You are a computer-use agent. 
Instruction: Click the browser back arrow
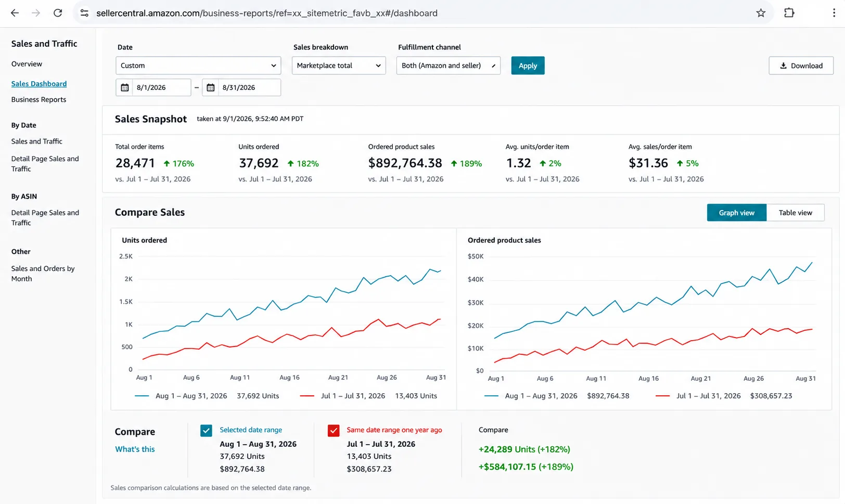click(15, 13)
